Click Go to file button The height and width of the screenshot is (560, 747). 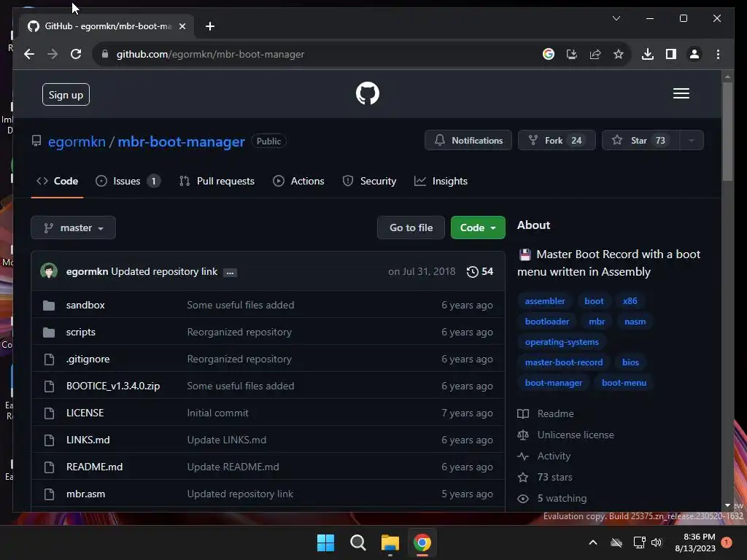coord(411,227)
